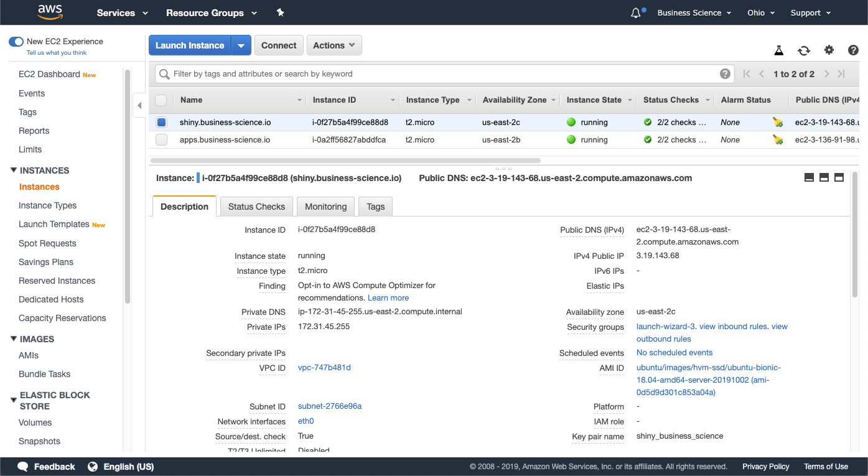Open Launch Instance dropdown arrow
The image size is (868, 476).
(241, 45)
